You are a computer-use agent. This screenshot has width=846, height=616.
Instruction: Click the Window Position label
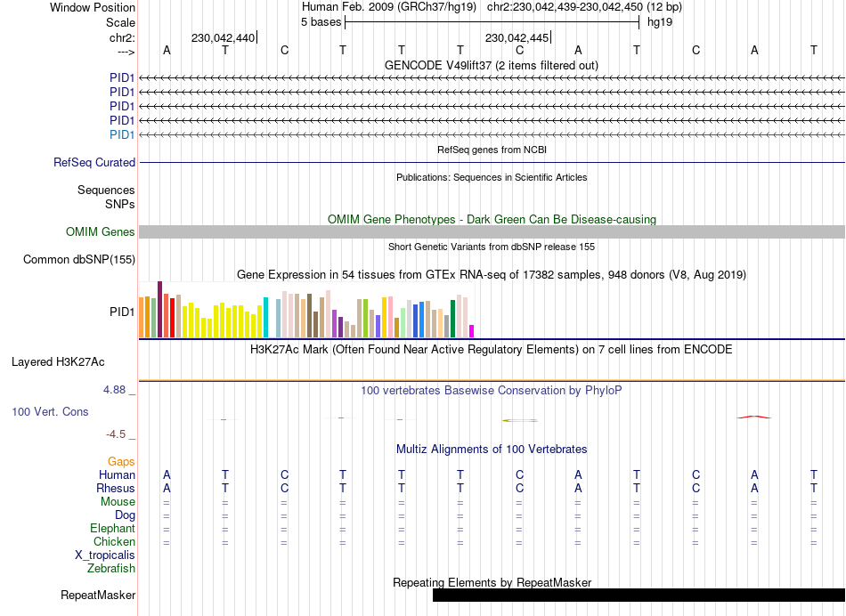click(x=93, y=7)
